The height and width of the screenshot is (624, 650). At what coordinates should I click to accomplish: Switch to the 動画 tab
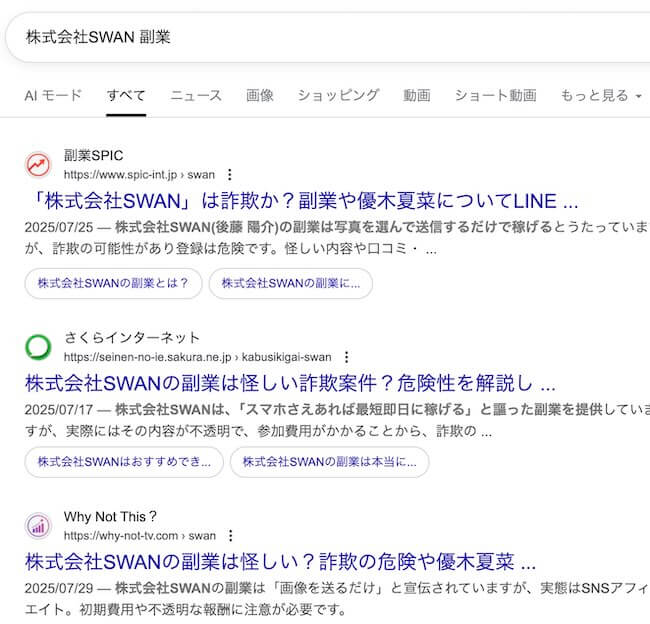coord(417,96)
